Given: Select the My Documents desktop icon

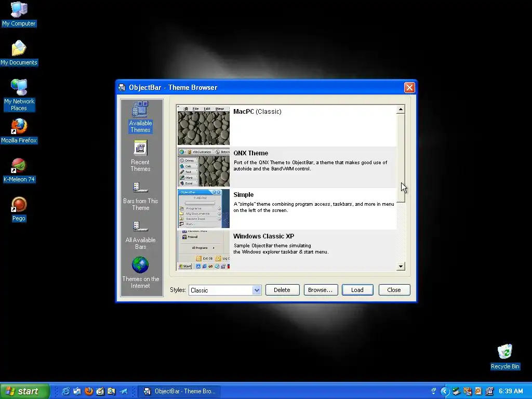Looking at the screenshot, I should click(x=19, y=54).
